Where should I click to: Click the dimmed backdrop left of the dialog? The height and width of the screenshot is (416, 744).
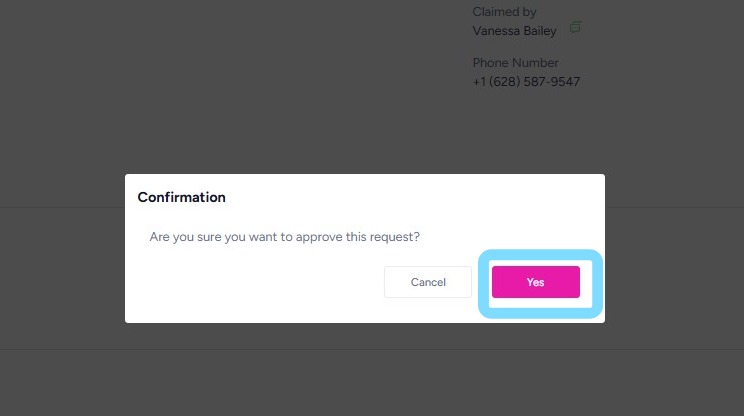60,250
